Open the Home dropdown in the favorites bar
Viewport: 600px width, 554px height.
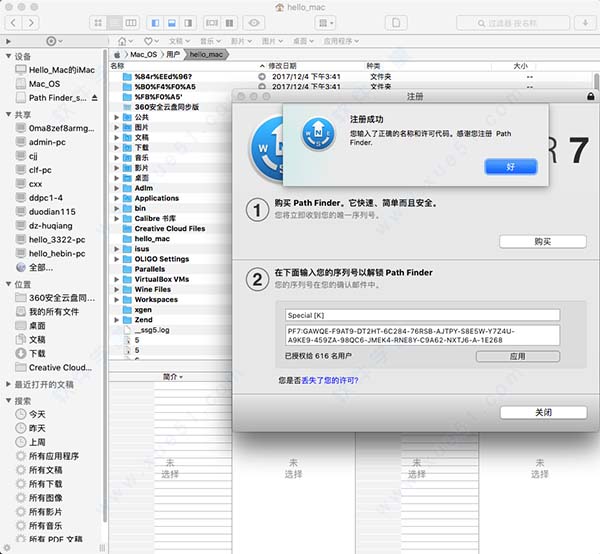(x=125, y=41)
